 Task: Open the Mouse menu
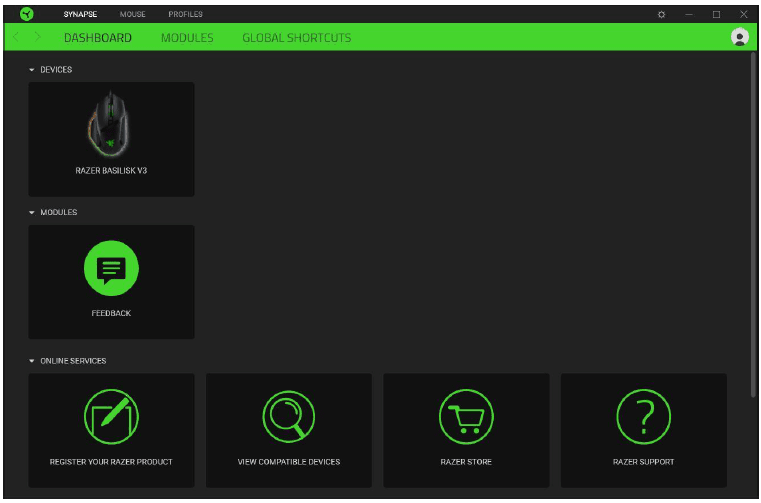pyautogui.click(x=132, y=14)
